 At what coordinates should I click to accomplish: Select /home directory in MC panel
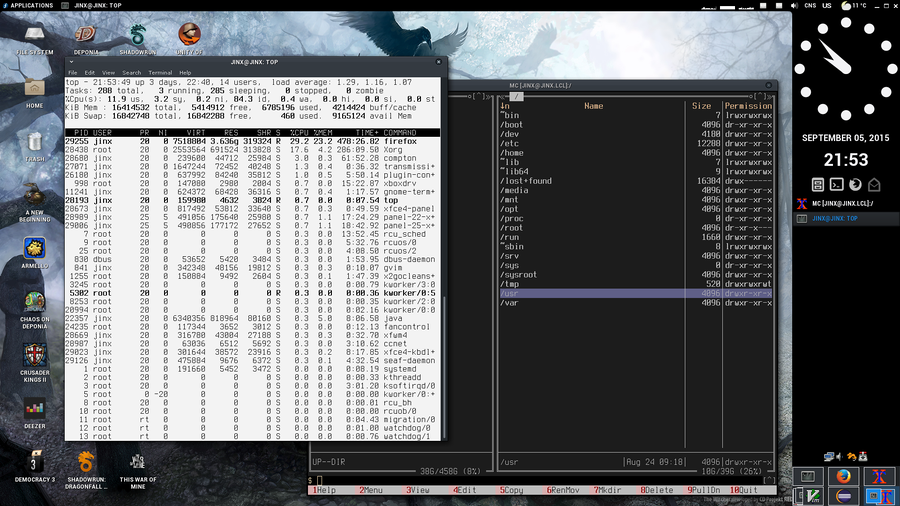point(636,153)
